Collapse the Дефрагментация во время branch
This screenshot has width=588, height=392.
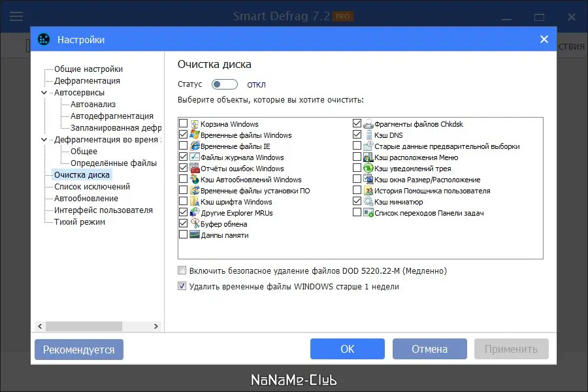coord(43,139)
